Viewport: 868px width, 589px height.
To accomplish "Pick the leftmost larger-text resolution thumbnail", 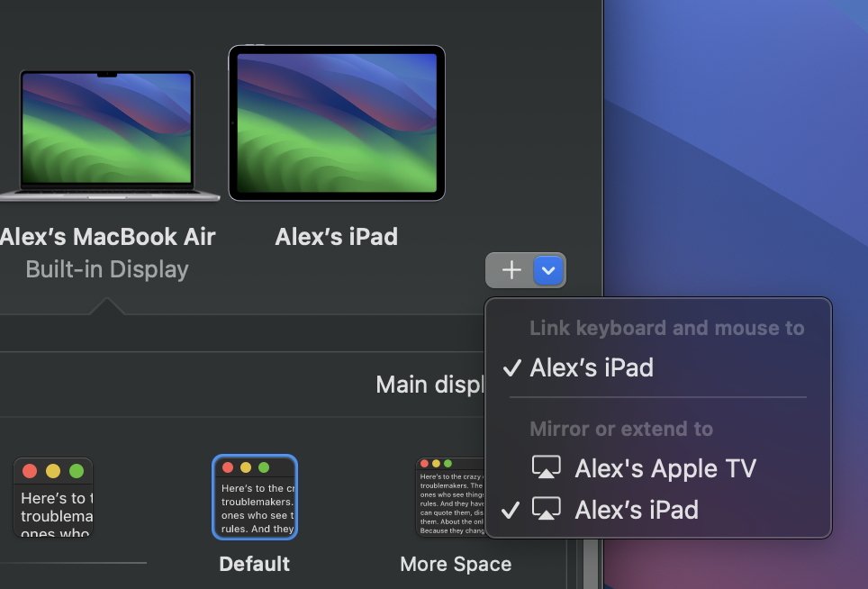I will (53, 497).
